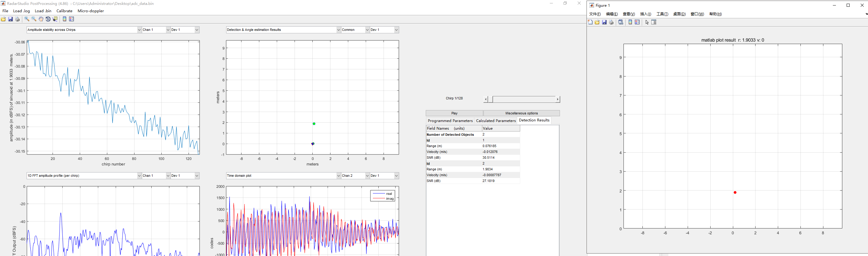Open the Detection & Angle estimation Results dropdown
The width and height of the screenshot is (868, 256).
coord(283,30)
